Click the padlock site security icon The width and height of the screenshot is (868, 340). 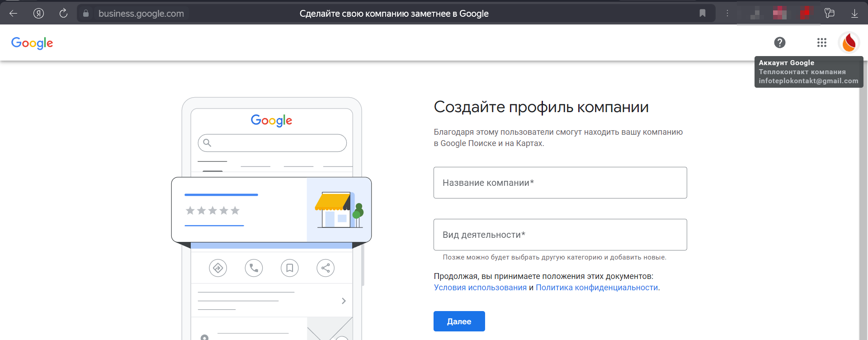click(86, 14)
